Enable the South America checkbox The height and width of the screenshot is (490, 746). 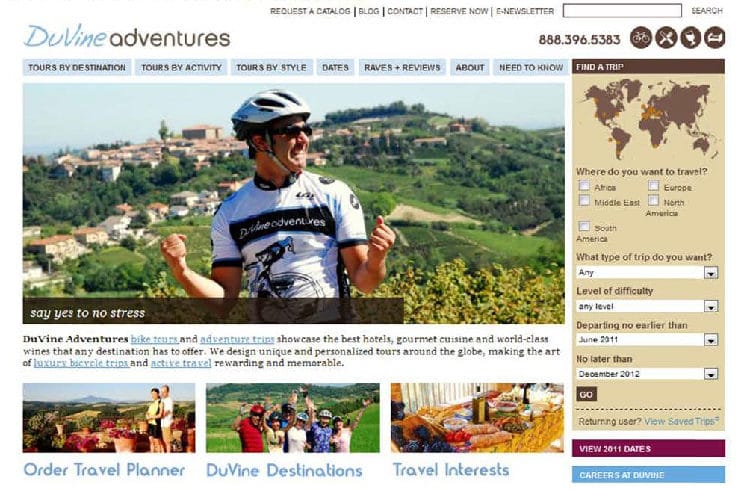(x=584, y=226)
